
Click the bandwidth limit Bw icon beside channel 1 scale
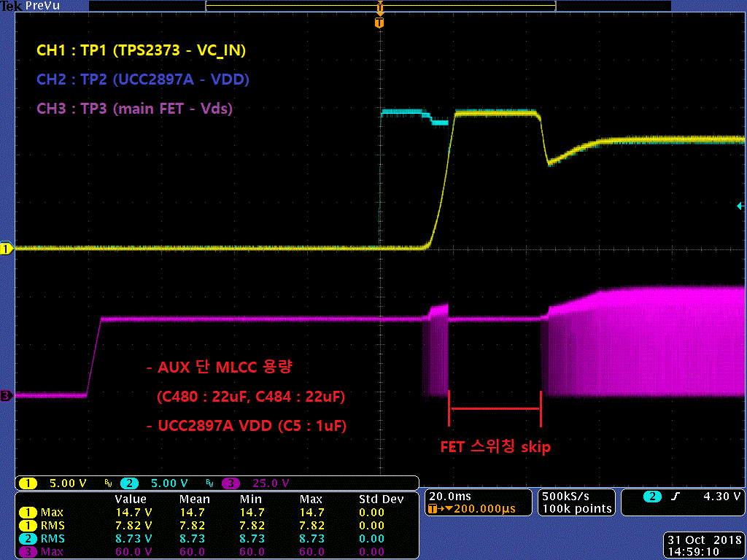click(x=108, y=484)
